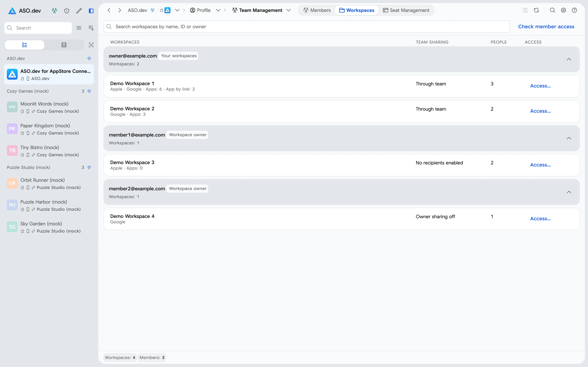The width and height of the screenshot is (588, 367).
Task: Click the Puzzle Studio (mock) group label
Action: click(x=28, y=167)
